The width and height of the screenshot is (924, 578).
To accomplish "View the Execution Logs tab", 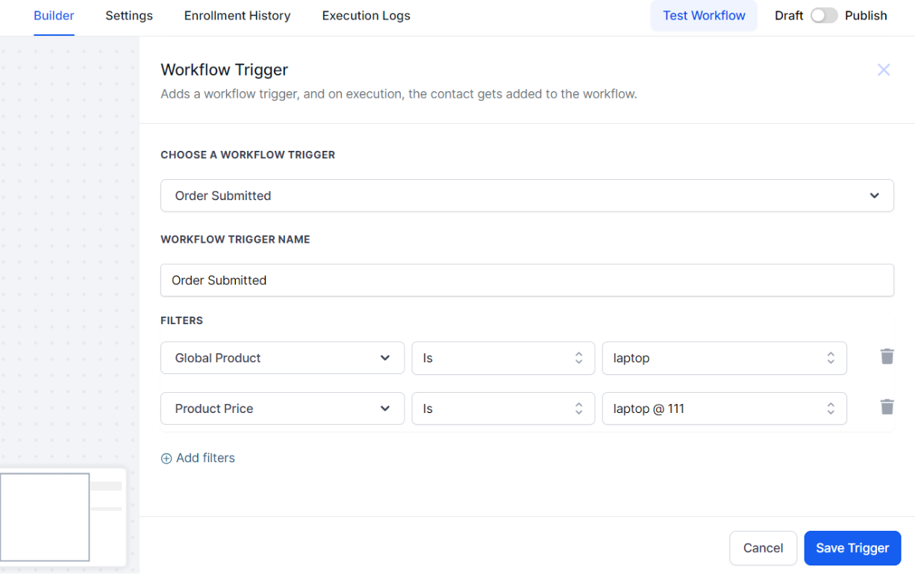I will (366, 16).
